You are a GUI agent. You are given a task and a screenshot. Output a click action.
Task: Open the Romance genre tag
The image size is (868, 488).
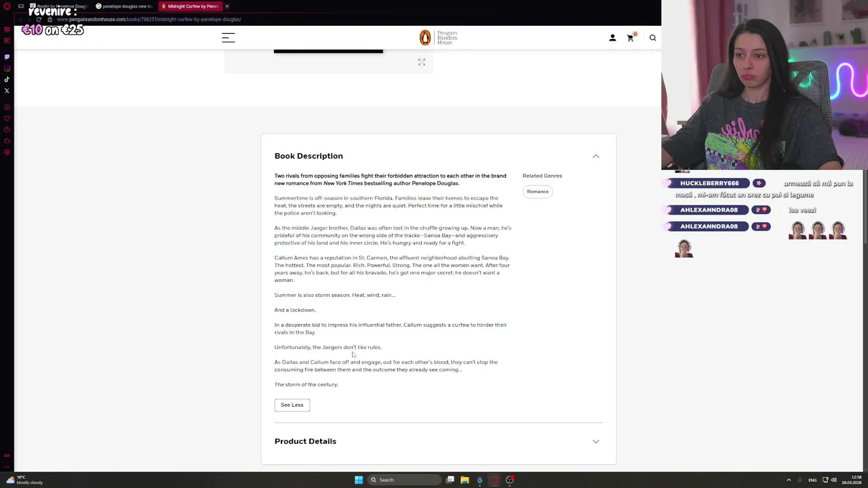[x=538, y=191]
